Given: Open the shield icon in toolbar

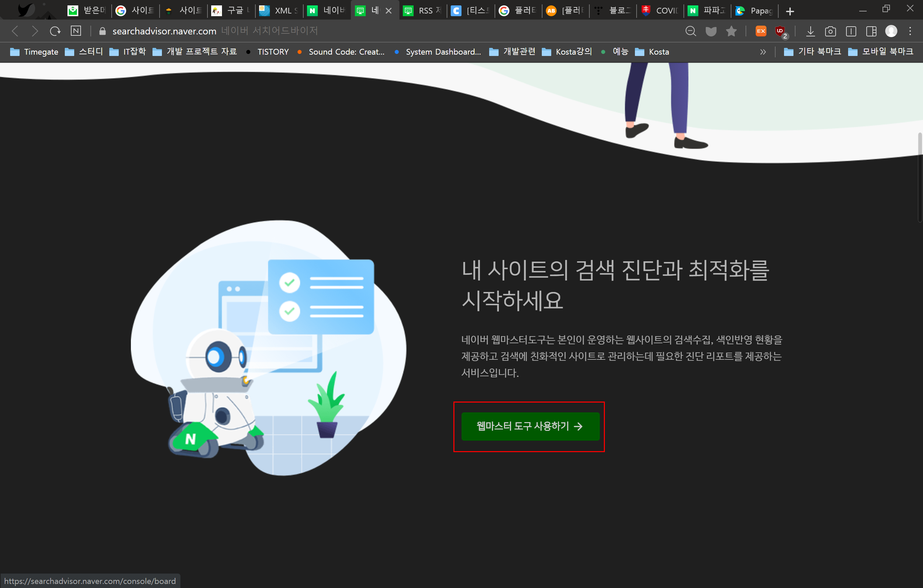Looking at the screenshot, I should (x=711, y=31).
